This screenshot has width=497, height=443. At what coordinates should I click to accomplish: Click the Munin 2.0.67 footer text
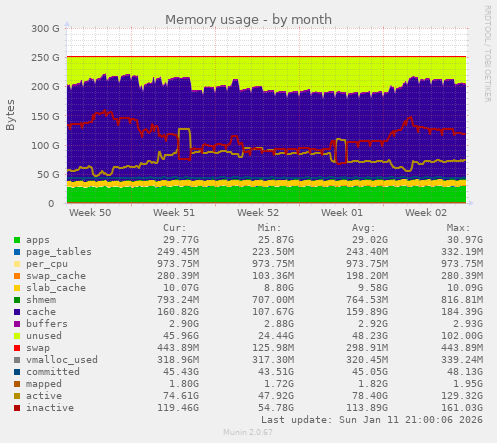[248, 432]
